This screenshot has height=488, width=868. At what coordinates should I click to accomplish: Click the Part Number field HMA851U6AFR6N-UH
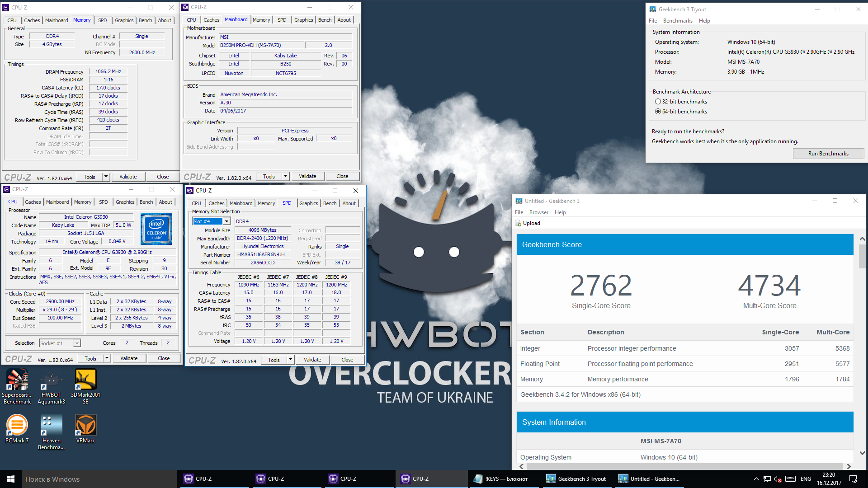[x=262, y=254]
